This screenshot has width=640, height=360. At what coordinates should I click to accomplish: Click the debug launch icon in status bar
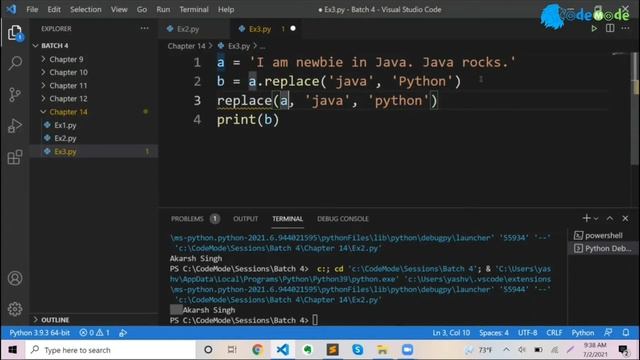tap(123, 333)
